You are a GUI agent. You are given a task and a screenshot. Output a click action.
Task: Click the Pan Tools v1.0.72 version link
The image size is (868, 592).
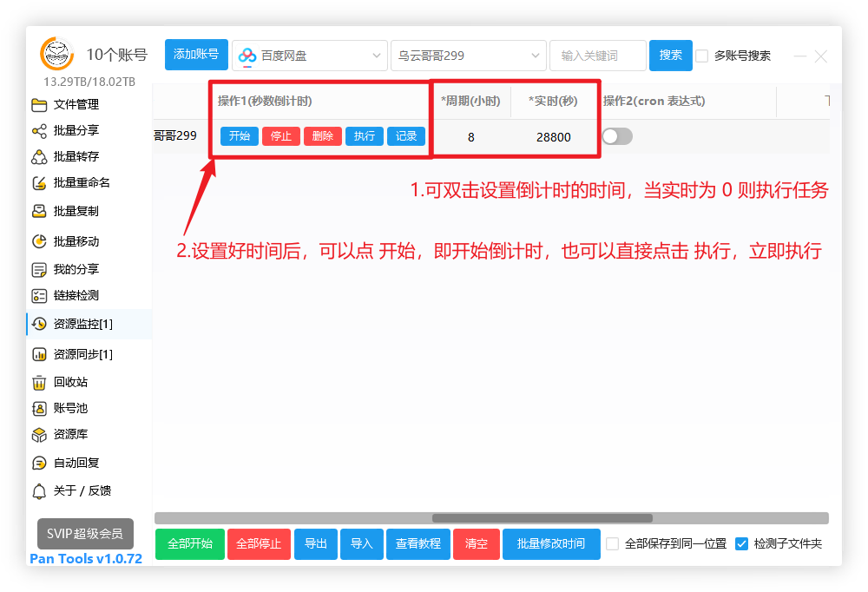coord(86,559)
